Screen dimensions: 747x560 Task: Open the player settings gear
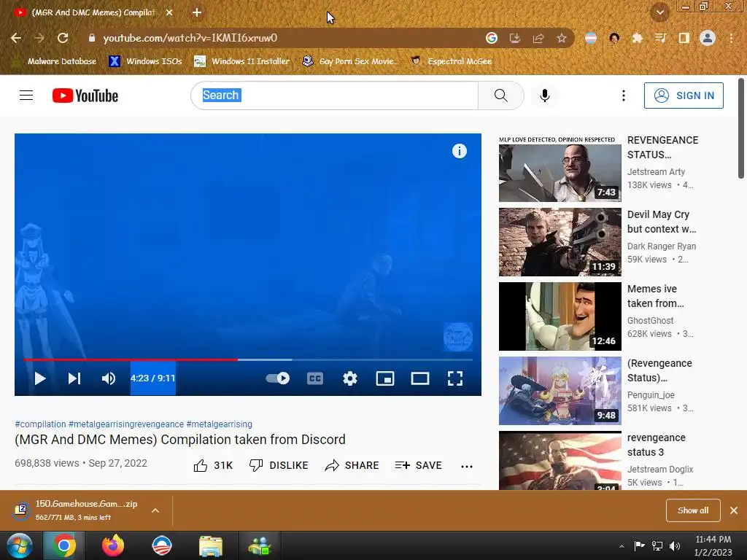click(x=350, y=378)
